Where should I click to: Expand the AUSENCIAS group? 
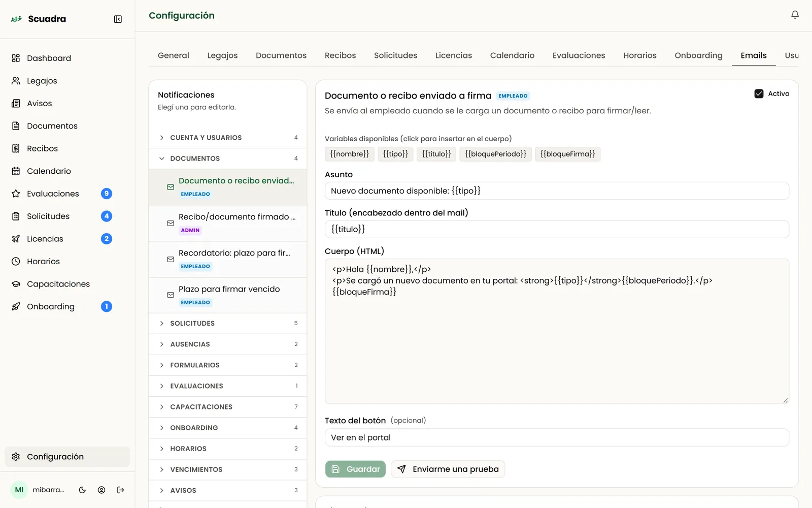pyautogui.click(x=228, y=344)
